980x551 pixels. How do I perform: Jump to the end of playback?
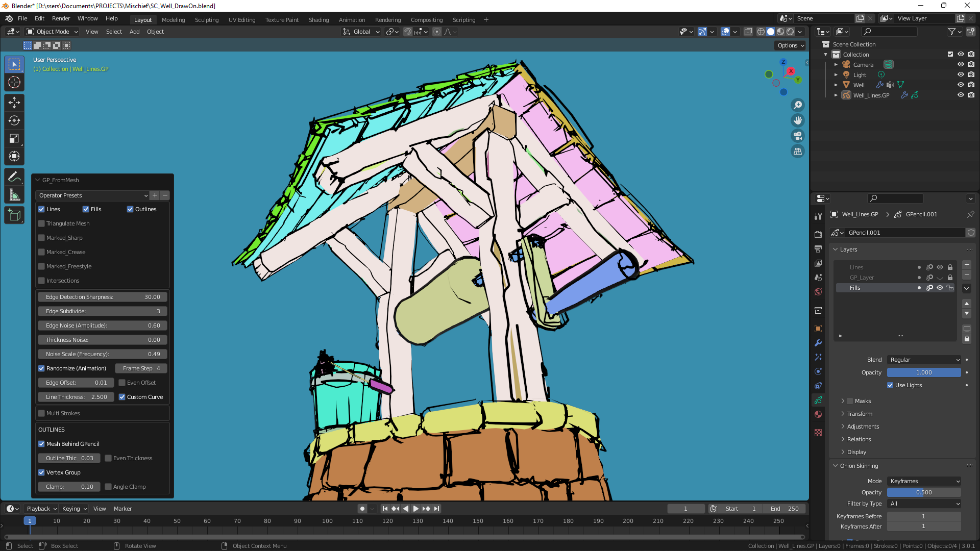pyautogui.click(x=437, y=509)
